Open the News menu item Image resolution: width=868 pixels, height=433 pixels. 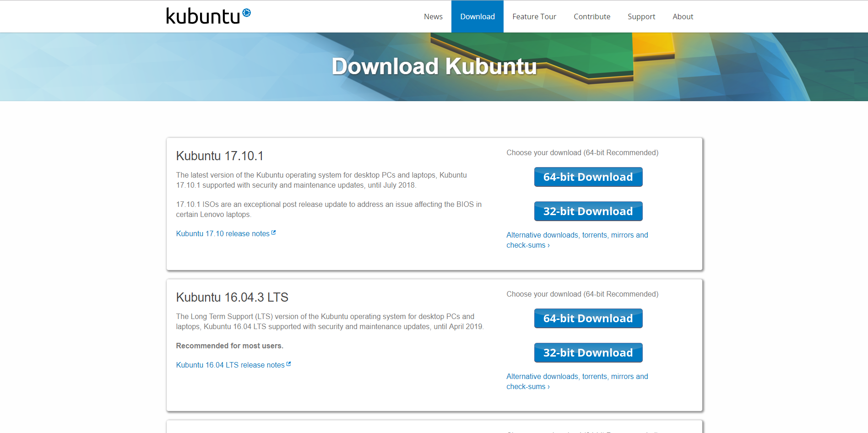click(433, 16)
